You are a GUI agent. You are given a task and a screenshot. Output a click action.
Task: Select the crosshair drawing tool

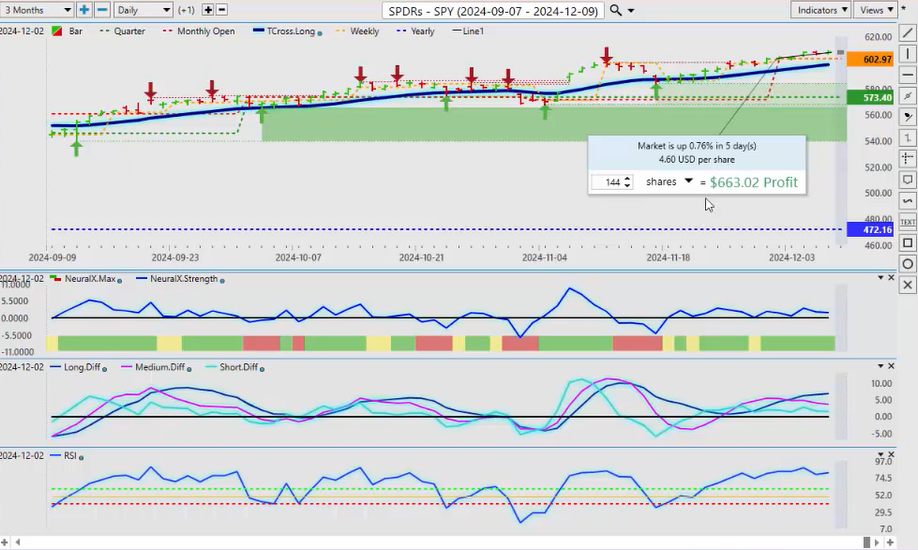coord(907,159)
